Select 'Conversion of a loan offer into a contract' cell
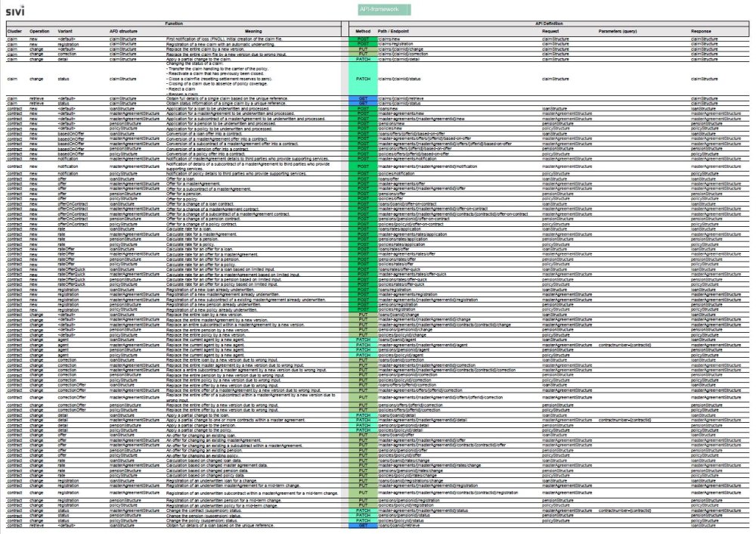 (207, 134)
